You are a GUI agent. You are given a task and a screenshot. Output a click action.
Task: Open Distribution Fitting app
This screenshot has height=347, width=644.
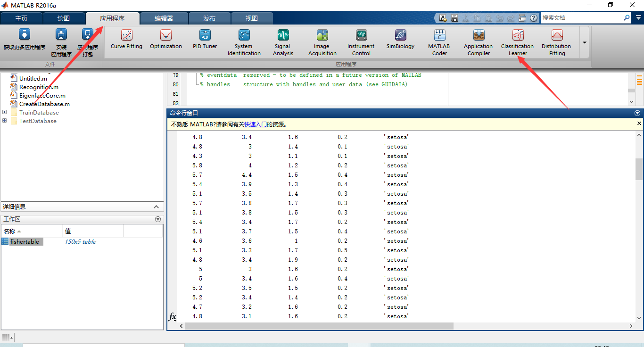pyautogui.click(x=557, y=43)
